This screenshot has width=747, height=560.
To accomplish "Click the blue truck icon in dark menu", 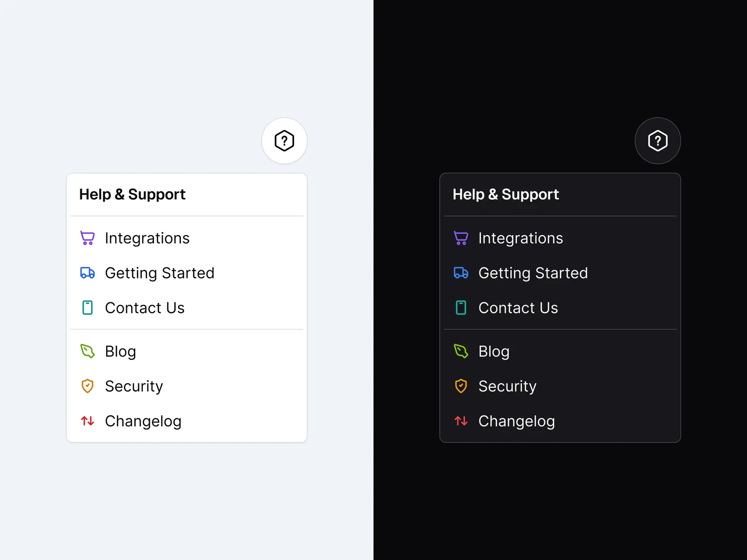I will pyautogui.click(x=461, y=273).
